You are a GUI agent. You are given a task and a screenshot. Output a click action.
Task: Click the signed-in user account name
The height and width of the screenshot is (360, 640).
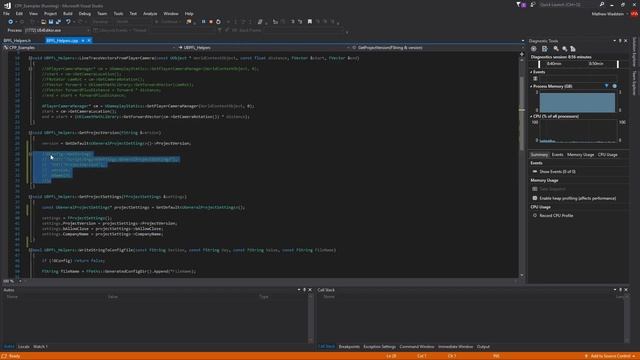coord(608,14)
